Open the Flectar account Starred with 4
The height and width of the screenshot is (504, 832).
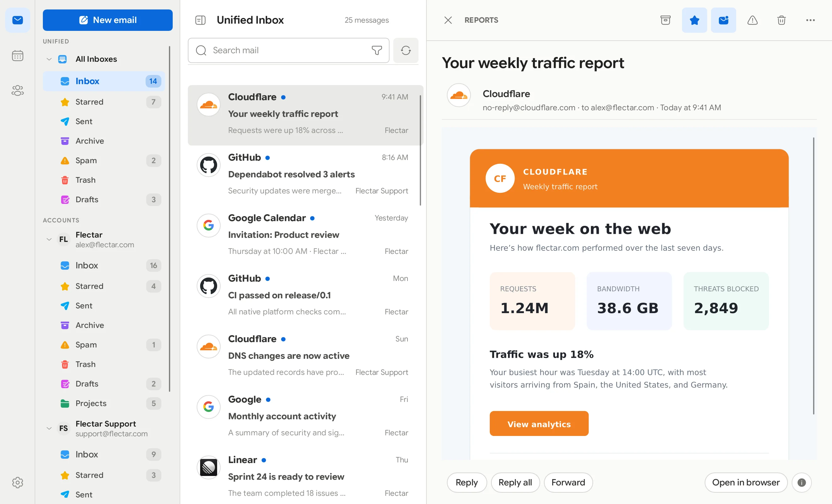[104, 286]
